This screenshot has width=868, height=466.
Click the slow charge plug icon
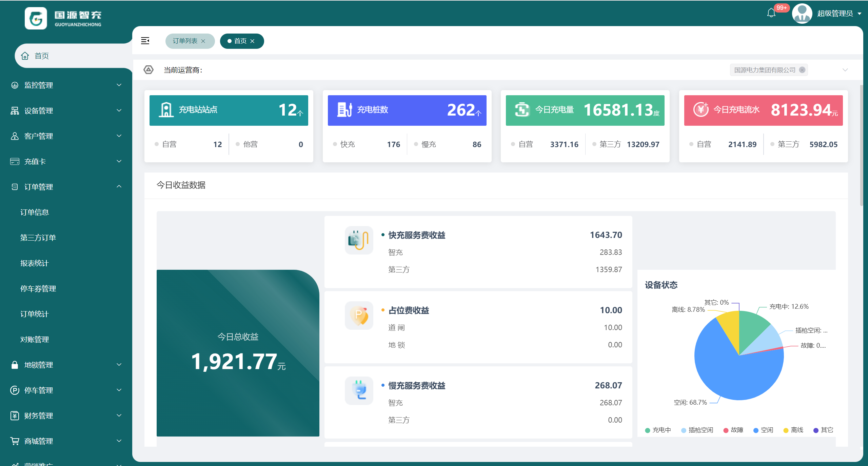point(359,390)
